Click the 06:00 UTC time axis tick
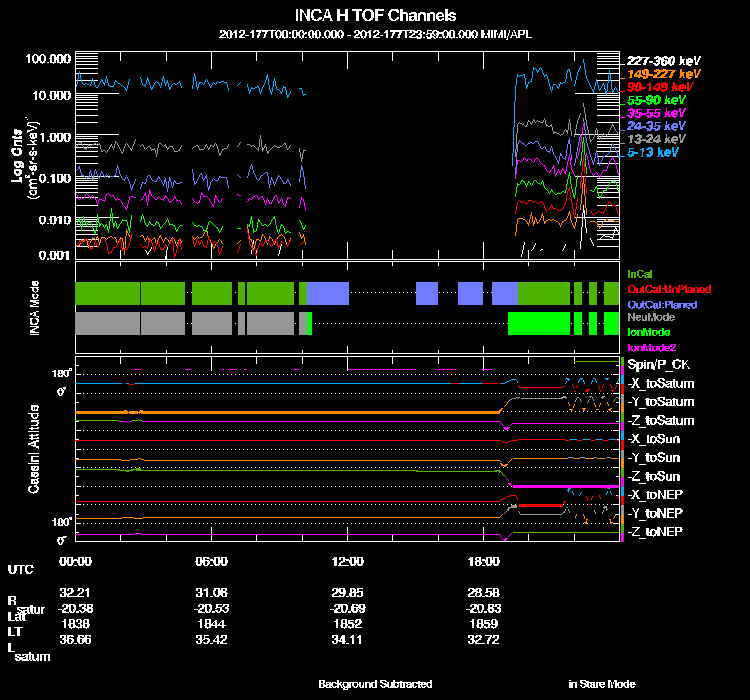The width and height of the screenshot is (750, 700). 211,561
